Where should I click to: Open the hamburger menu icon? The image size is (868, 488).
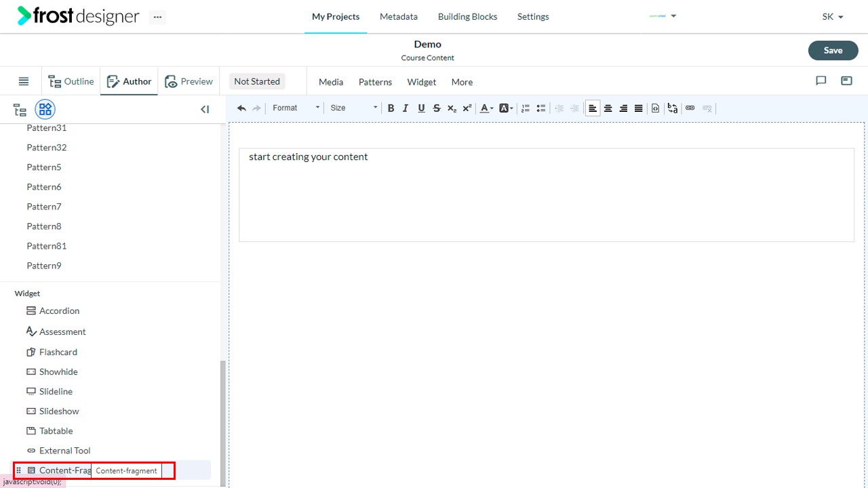pyautogui.click(x=24, y=81)
